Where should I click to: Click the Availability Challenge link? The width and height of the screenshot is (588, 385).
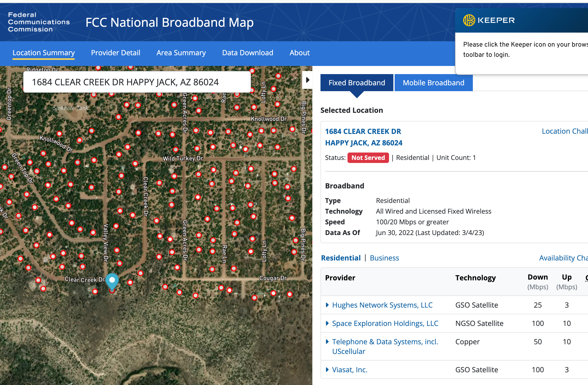click(563, 258)
